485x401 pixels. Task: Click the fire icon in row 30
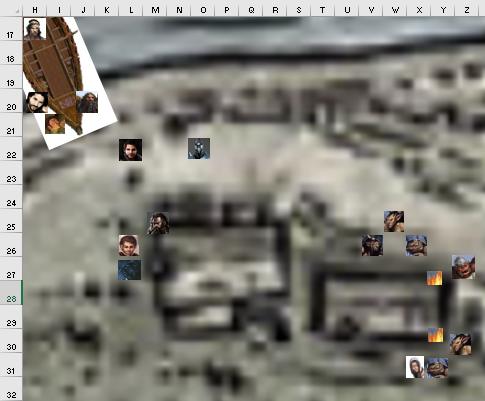pos(436,335)
